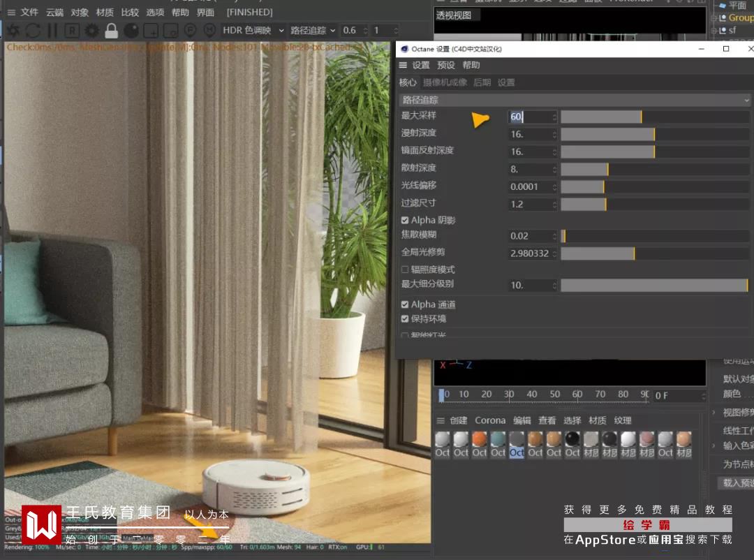This screenshot has height=560, width=754.
Task: Open hamburger menu in Octane settings window
Action: tap(403, 65)
